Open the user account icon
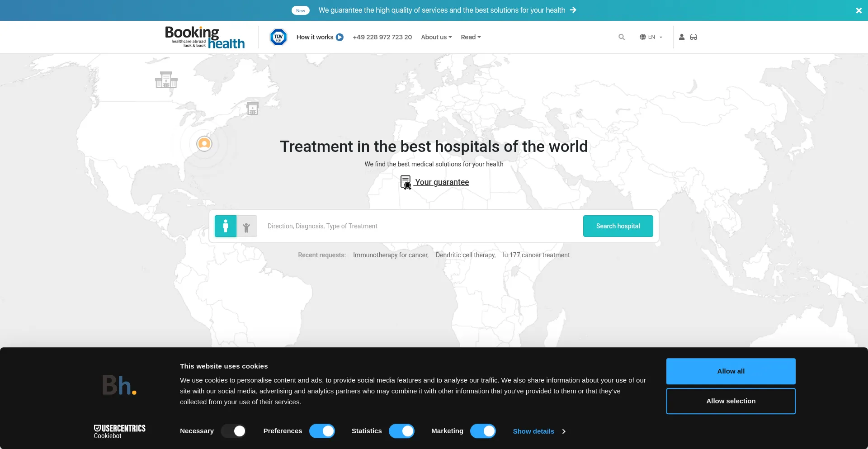 click(x=682, y=37)
